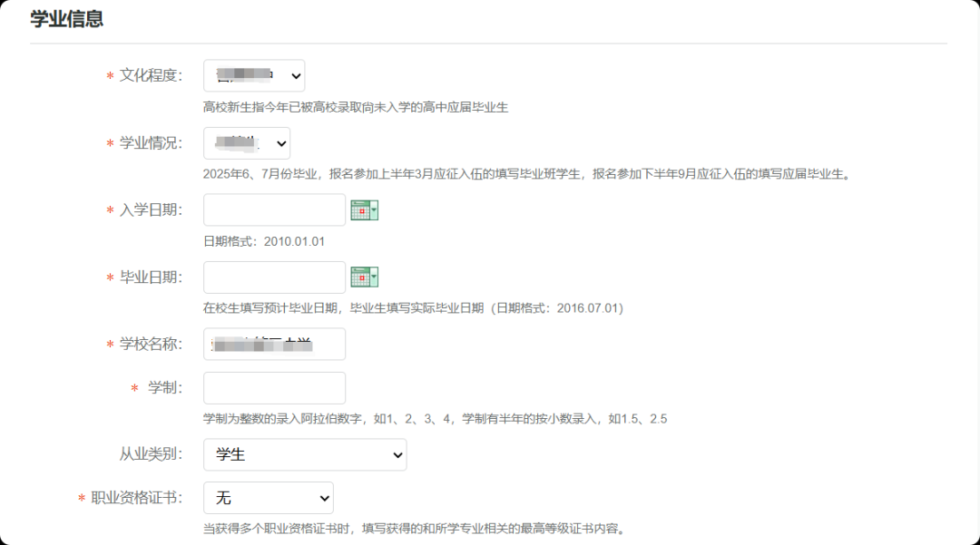Select the 学校名称 text field

click(x=274, y=345)
